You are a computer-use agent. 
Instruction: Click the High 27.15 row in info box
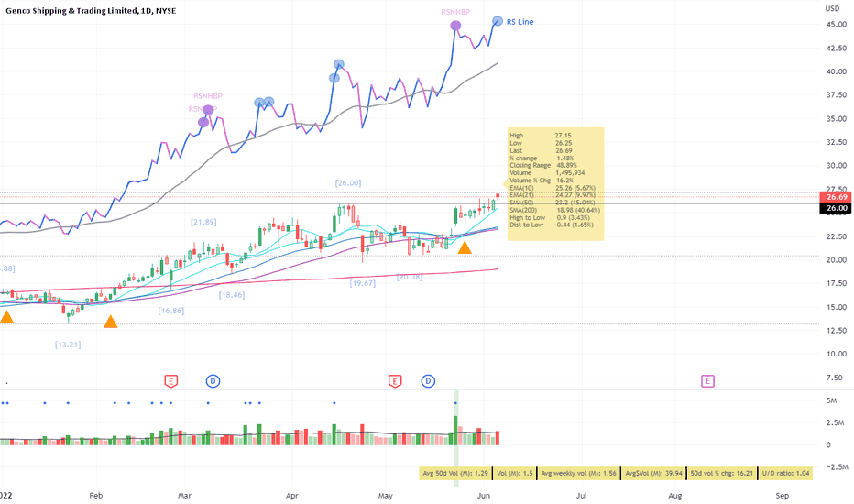click(x=541, y=135)
